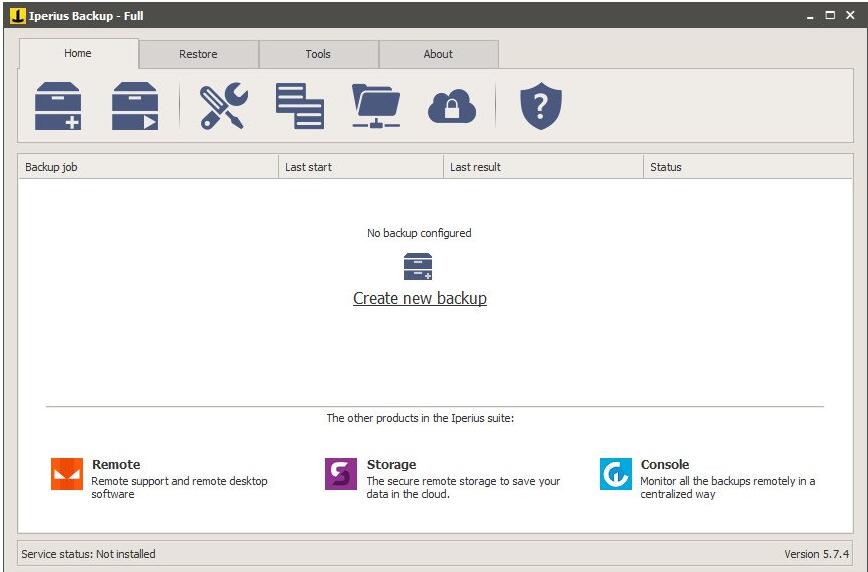Click 'The secure remote storage' description text
Viewport: 868px width, 572px height.
click(x=463, y=487)
